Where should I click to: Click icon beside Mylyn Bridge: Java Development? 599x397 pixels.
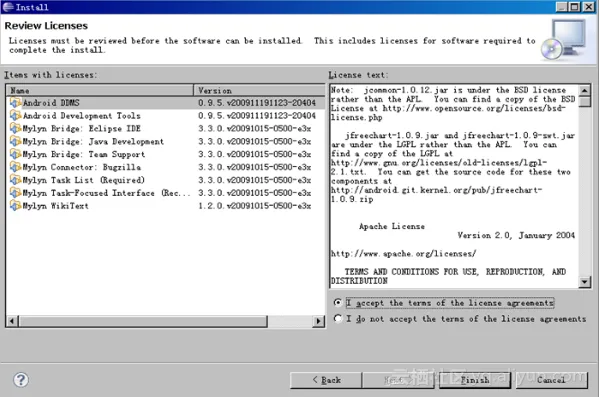click(15, 141)
